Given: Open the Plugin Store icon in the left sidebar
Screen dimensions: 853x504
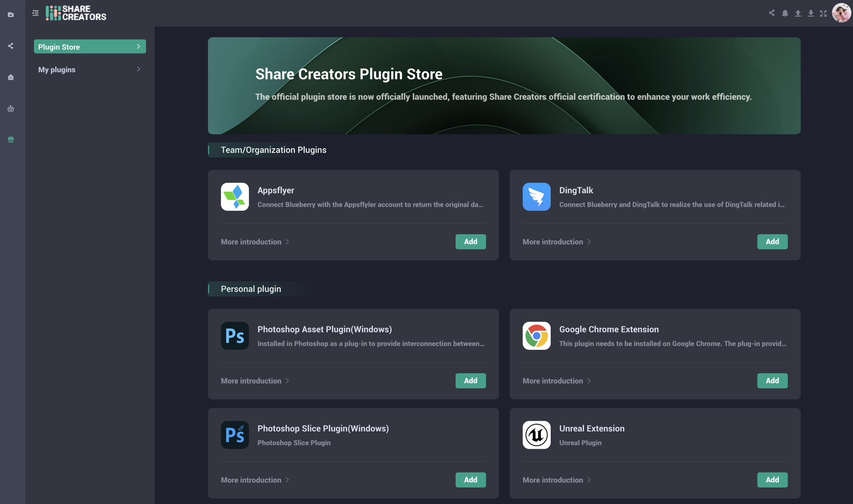Looking at the screenshot, I should [x=11, y=140].
